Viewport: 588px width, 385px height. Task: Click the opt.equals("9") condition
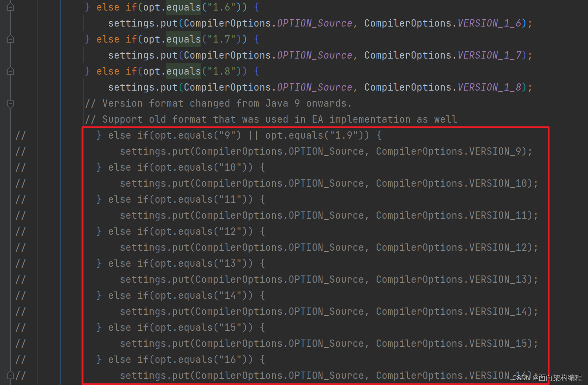point(198,135)
